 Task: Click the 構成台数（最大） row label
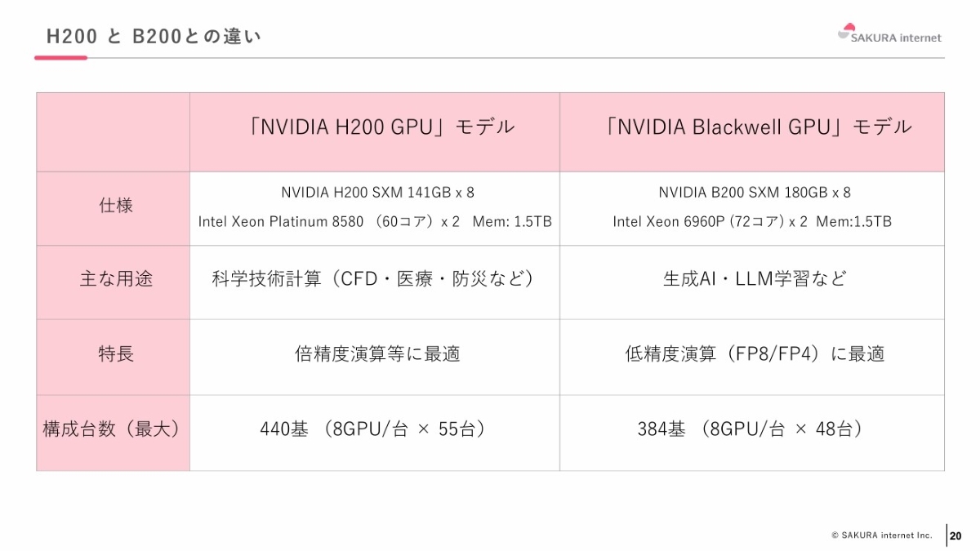tap(112, 429)
